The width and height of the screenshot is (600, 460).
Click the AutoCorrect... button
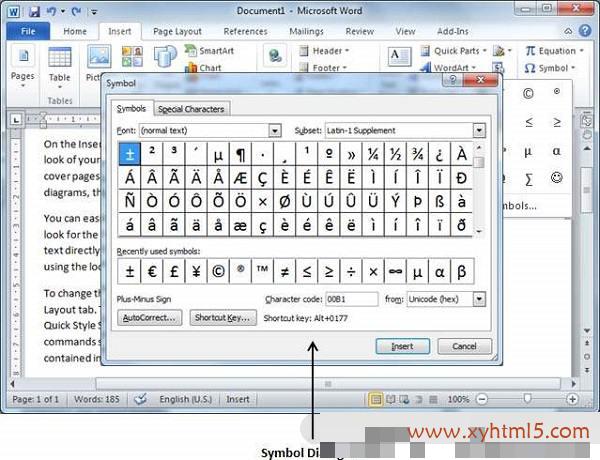(149, 318)
